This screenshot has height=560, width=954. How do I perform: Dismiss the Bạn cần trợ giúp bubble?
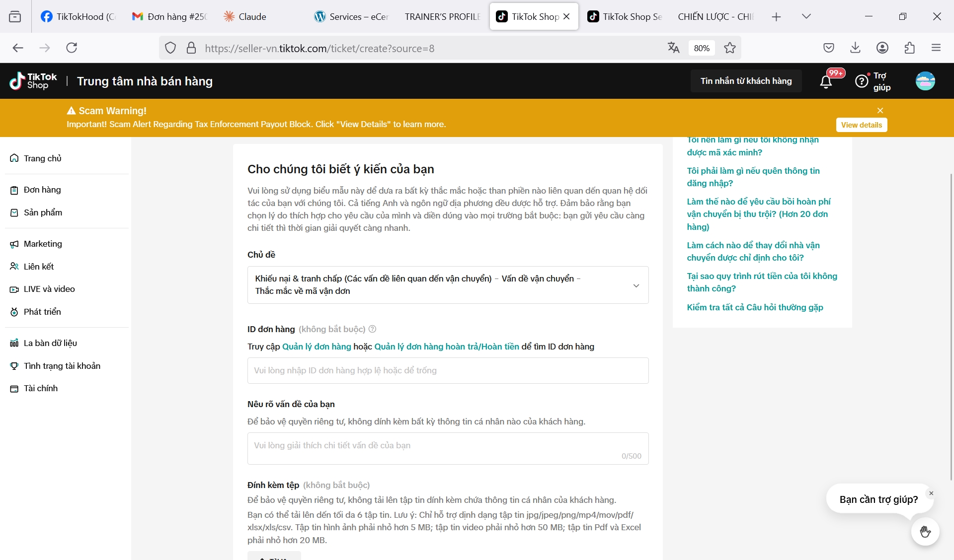pyautogui.click(x=931, y=493)
